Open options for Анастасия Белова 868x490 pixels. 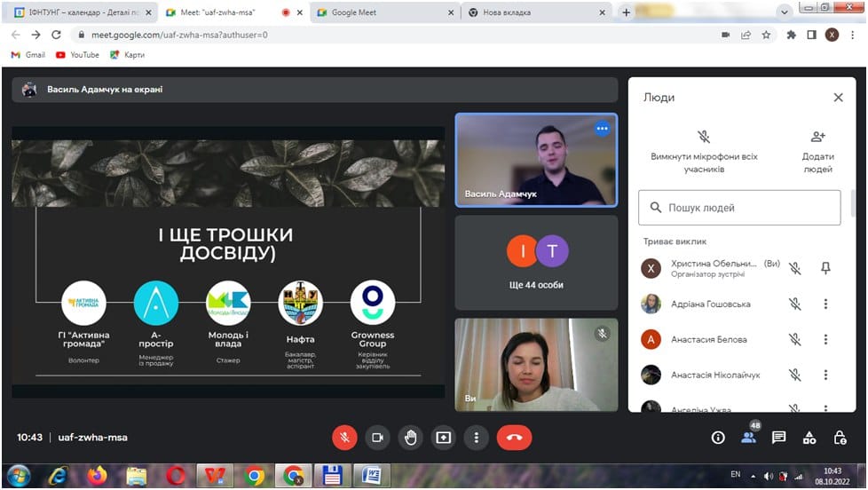825,339
